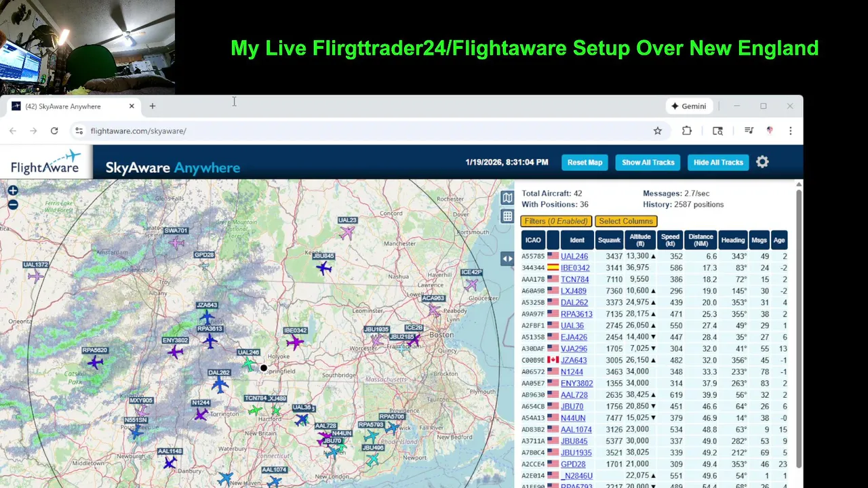Open Chrome extensions puzzle icon
Image resolution: width=868 pixels, height=488 pixels.
(687, 131)
